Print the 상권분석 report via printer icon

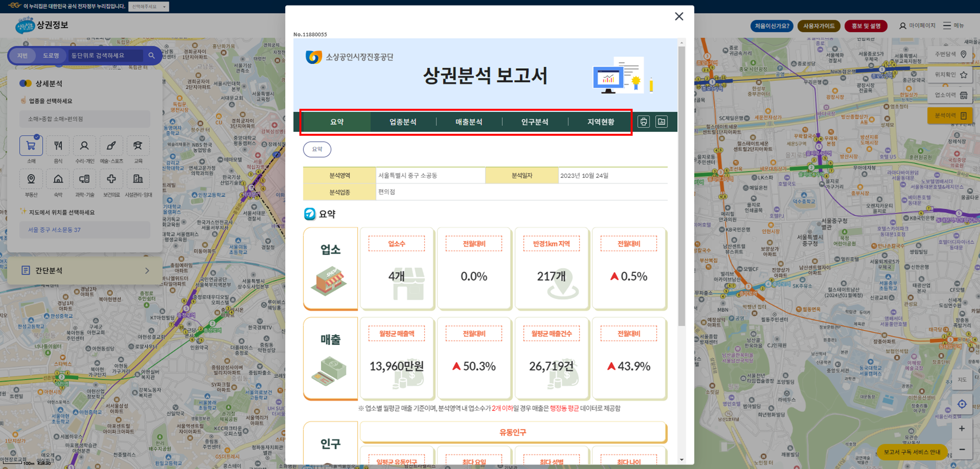coord(643,121)
